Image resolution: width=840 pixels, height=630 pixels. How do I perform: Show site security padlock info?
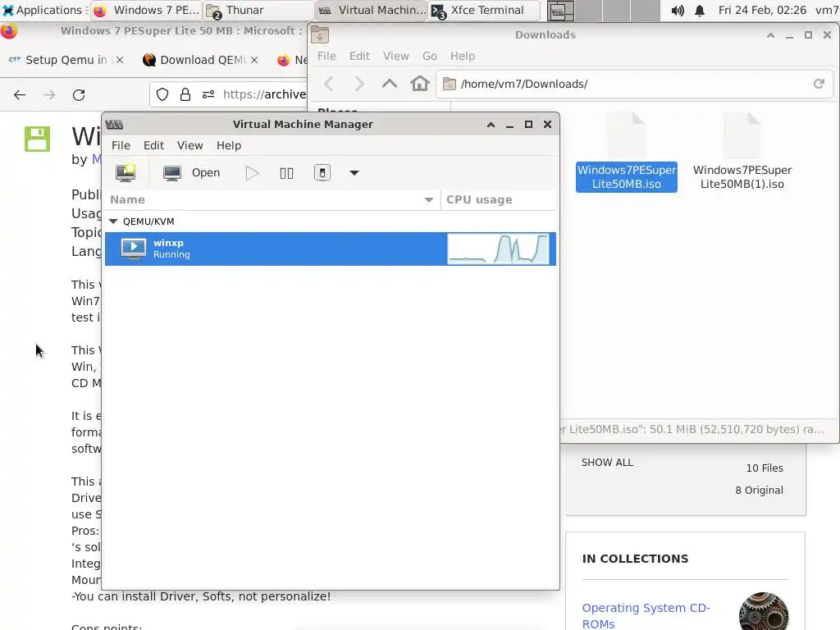(185, 95)
